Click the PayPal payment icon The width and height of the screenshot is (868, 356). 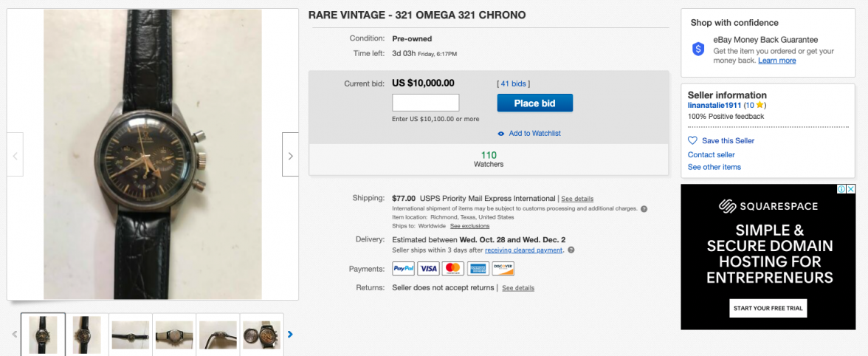403,269
